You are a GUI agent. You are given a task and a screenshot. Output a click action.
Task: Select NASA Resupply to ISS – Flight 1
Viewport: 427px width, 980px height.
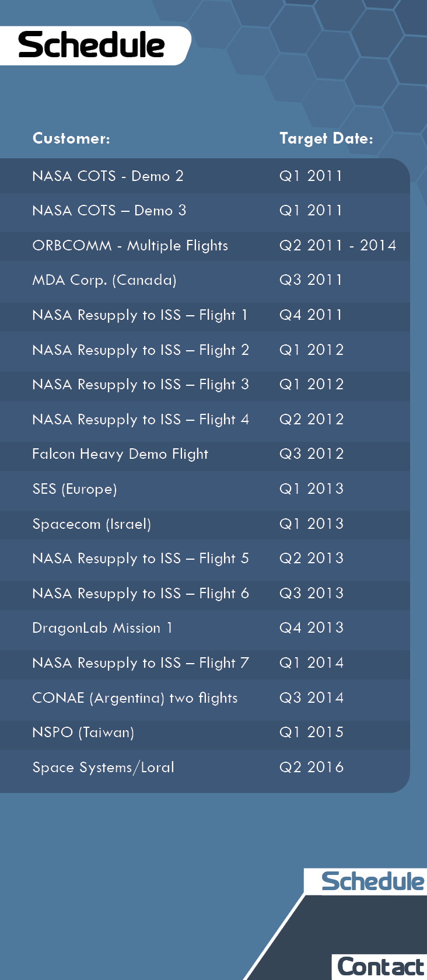[x=205, y=315]
